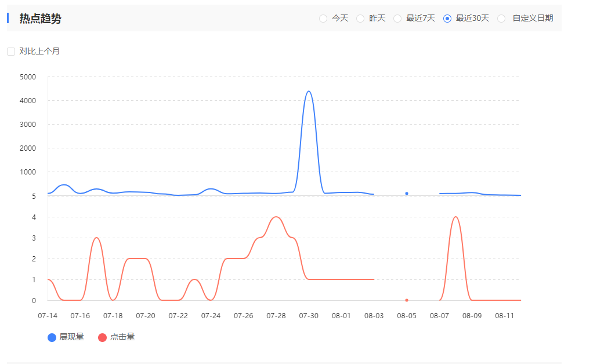This screenshot has width=615, height=364.
Task: Click the 08-03 x-axis label
Action: 374,316
